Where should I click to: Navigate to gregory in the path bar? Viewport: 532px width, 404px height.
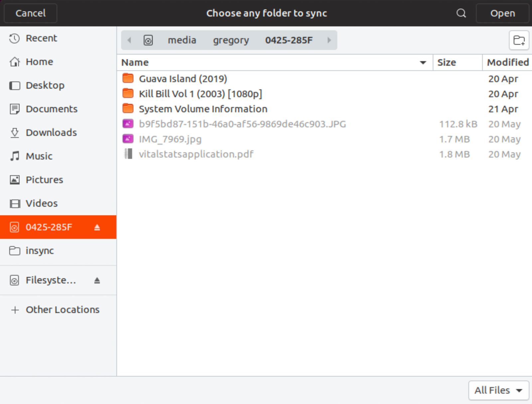231,40
